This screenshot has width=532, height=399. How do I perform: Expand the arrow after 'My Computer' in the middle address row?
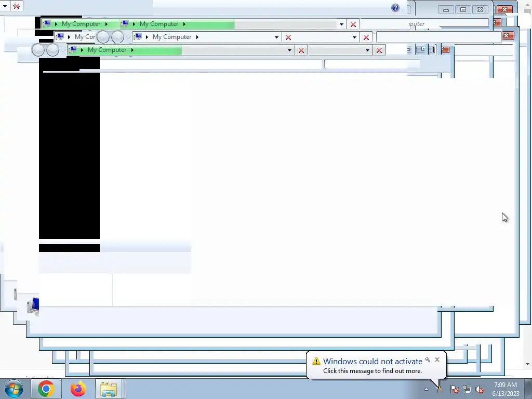pos(197,37)
